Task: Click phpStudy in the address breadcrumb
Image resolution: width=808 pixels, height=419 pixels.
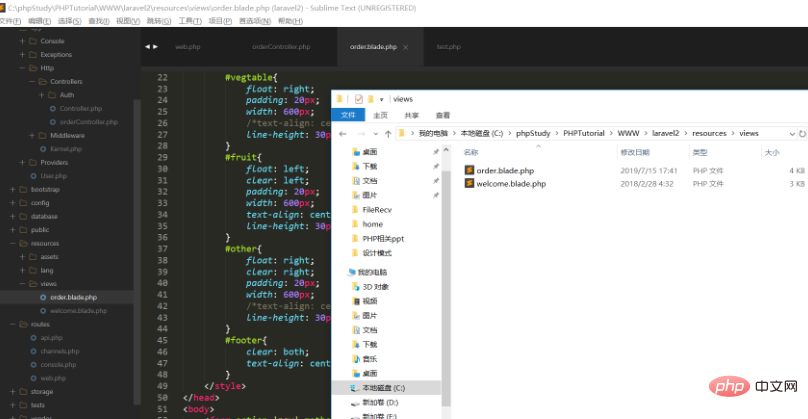Action: pyautogui.click(x=533, y=133)
